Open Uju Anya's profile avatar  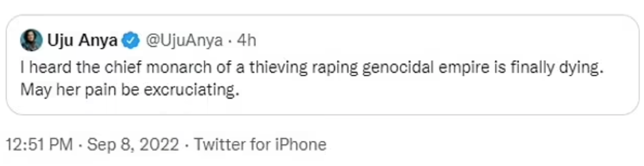pos(31,40)
